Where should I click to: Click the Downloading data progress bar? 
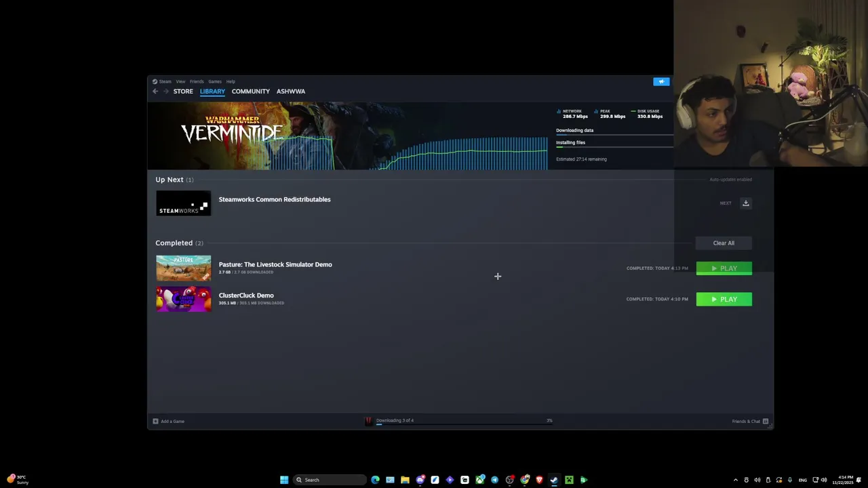614,134
